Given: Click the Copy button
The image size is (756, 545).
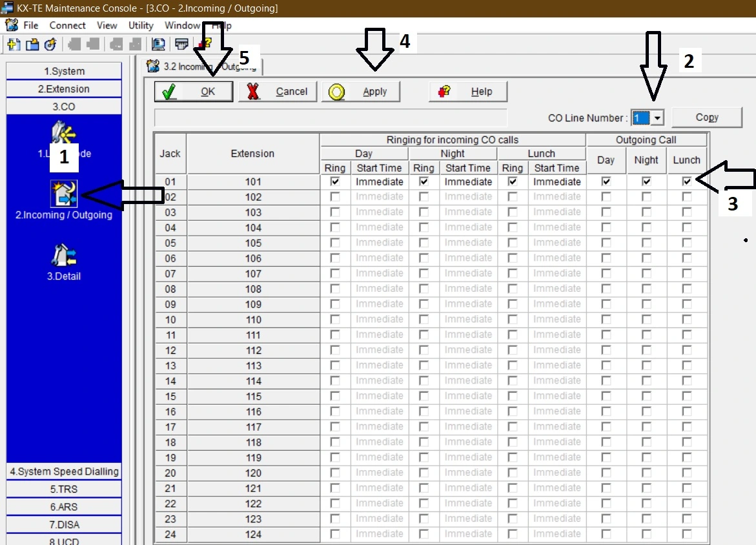Looking at the screenshot, I should click(x=707, y=118).
